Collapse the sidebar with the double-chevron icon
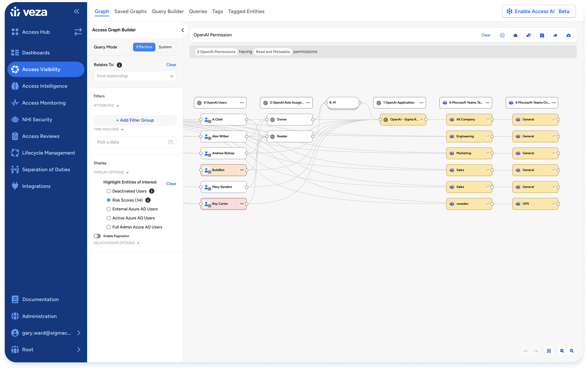The height and width of the screenshot is (370, 588). (77, 11)
